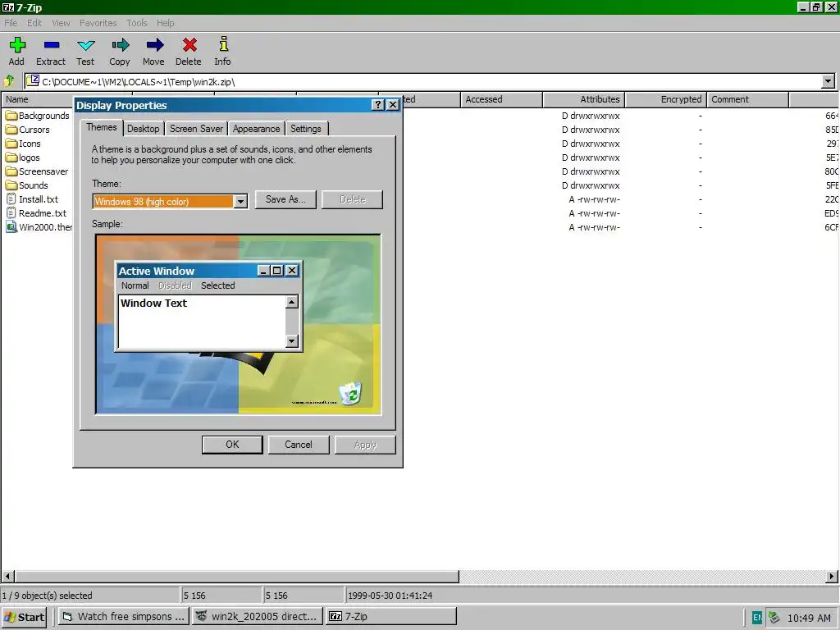Click the file list scroll right arrow
840x630 pixels.
pos(832,577)
